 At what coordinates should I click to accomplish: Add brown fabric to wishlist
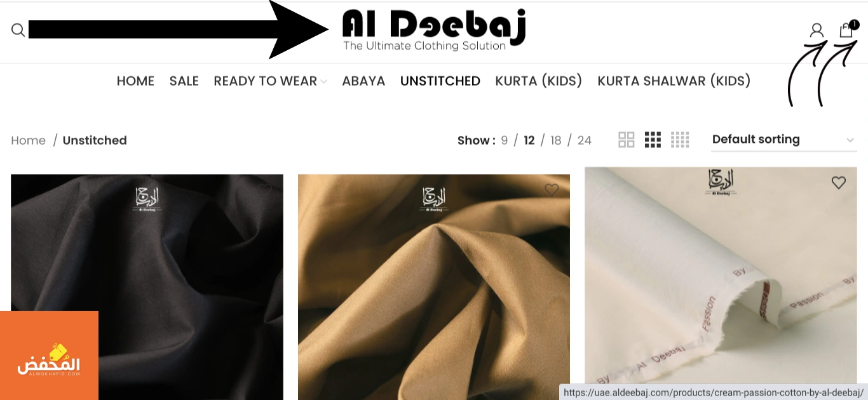point(552,189)
